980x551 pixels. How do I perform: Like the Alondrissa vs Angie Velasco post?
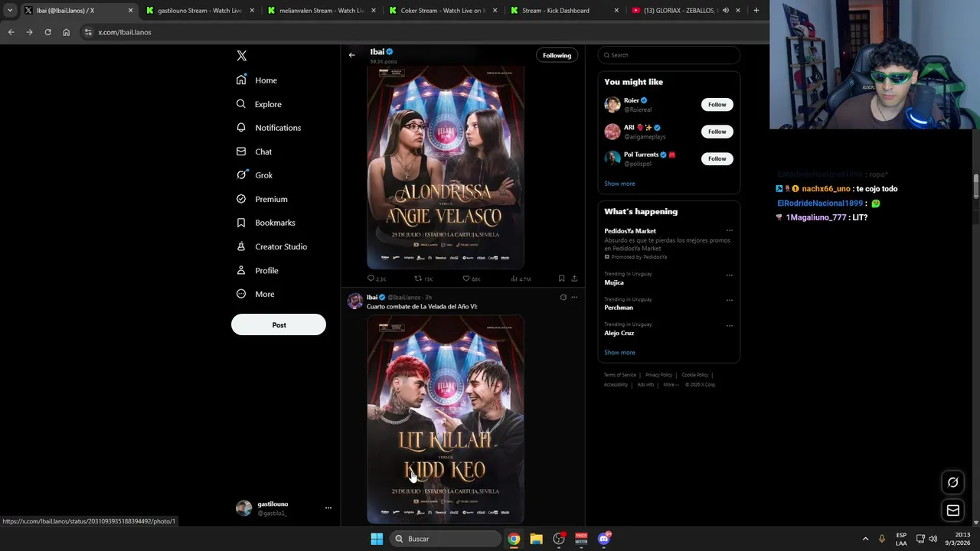pyautogui.click(x=466, y=279)
